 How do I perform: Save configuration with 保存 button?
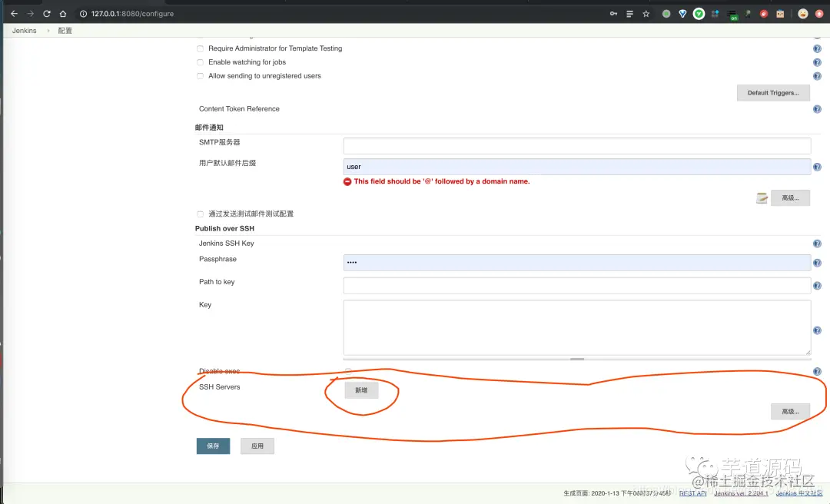[x=214, y=446]
